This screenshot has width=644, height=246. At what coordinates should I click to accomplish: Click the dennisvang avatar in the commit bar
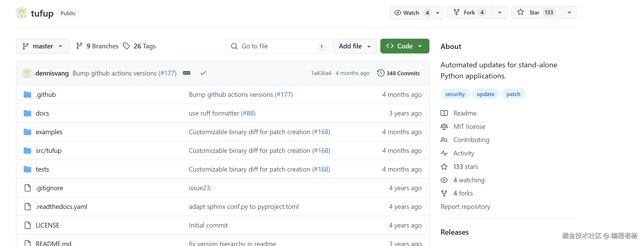tap(27, 73)
